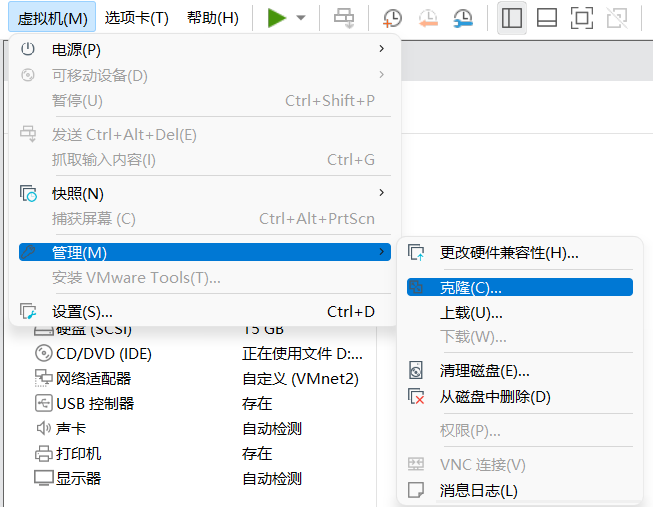Toggle the library sidebar view icon

(x=512, y=18)
